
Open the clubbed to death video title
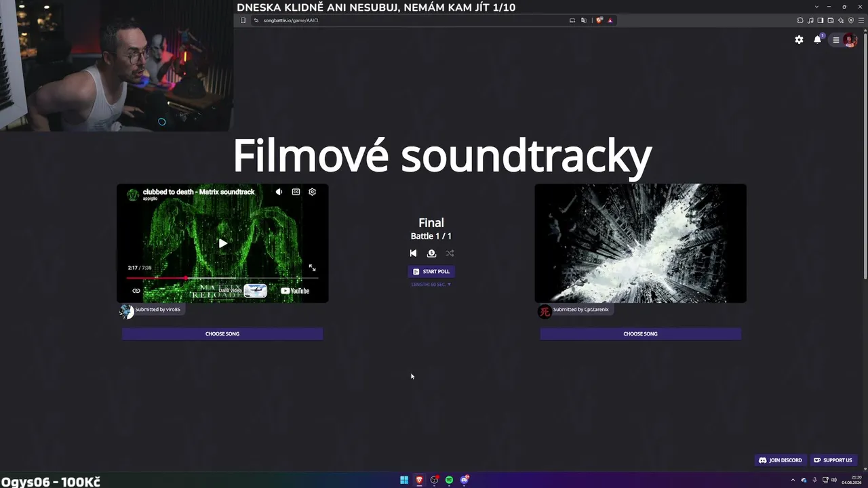199,192
